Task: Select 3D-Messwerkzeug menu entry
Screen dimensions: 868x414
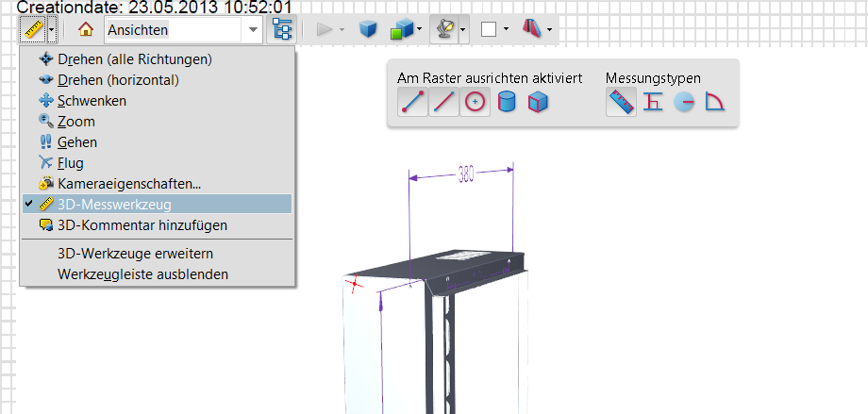Action: 158,205
